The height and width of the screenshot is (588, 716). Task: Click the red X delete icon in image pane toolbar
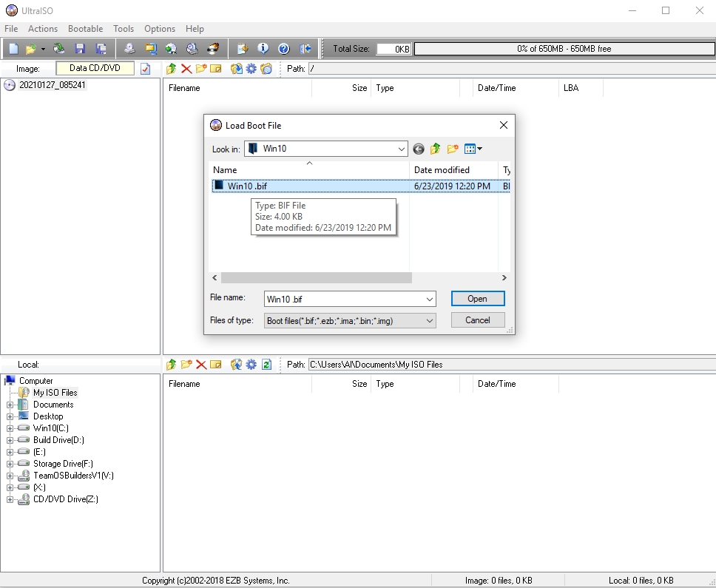186,69
